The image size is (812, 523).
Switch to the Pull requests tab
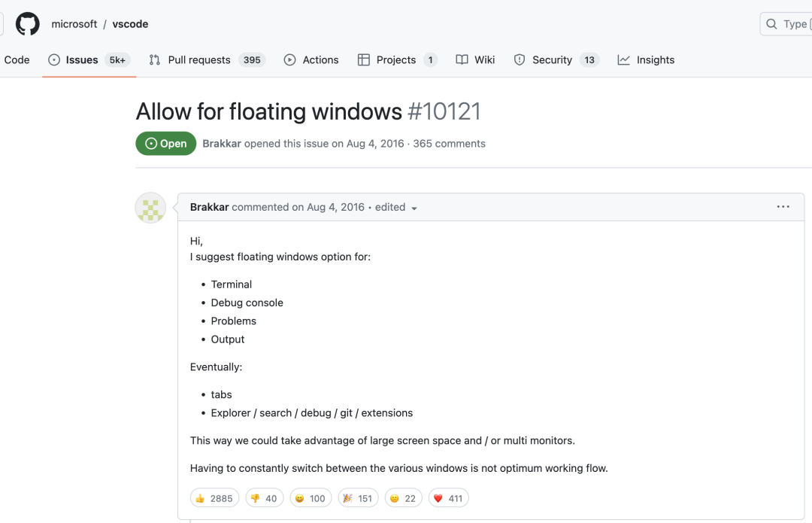pos(208,59)
